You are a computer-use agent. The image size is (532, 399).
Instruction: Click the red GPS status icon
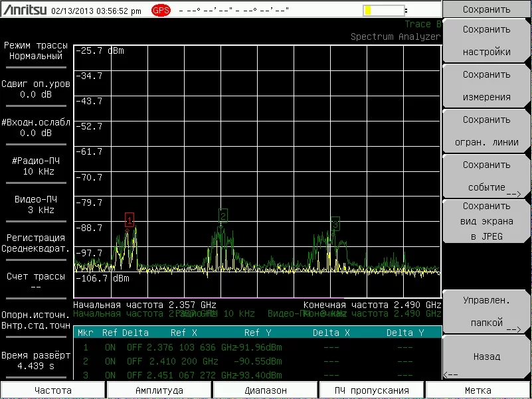(x=161, y=11)
